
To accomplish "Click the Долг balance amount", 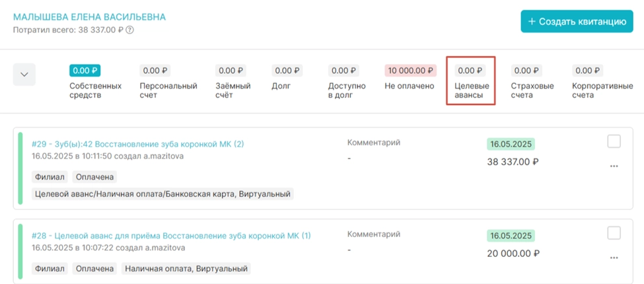I will click(x=289, y=71).
